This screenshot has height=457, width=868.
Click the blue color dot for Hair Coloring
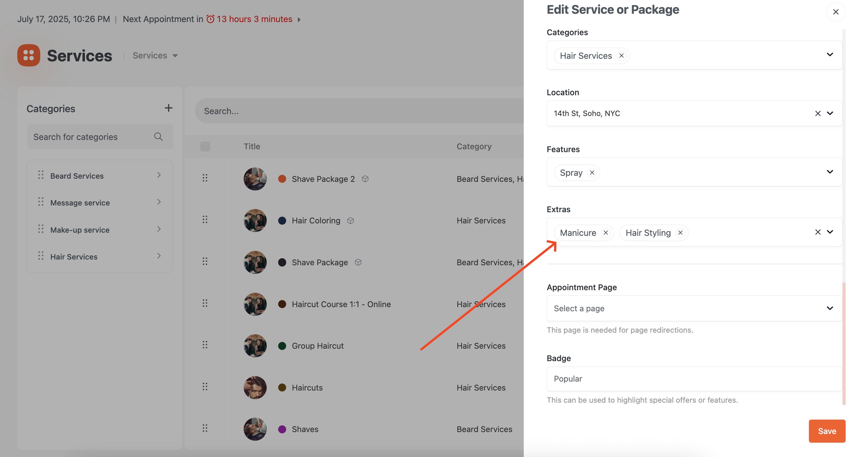pos(282,221)
